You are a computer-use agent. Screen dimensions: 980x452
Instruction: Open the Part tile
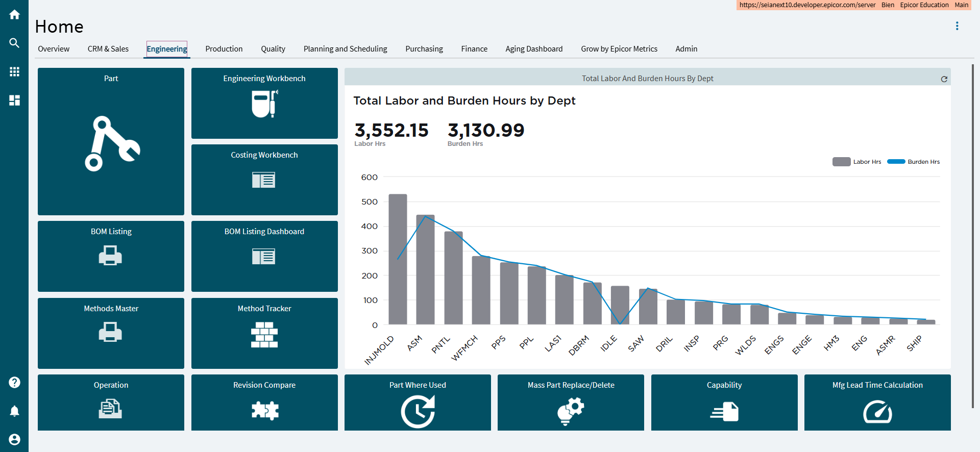click(x=111, y=141)
